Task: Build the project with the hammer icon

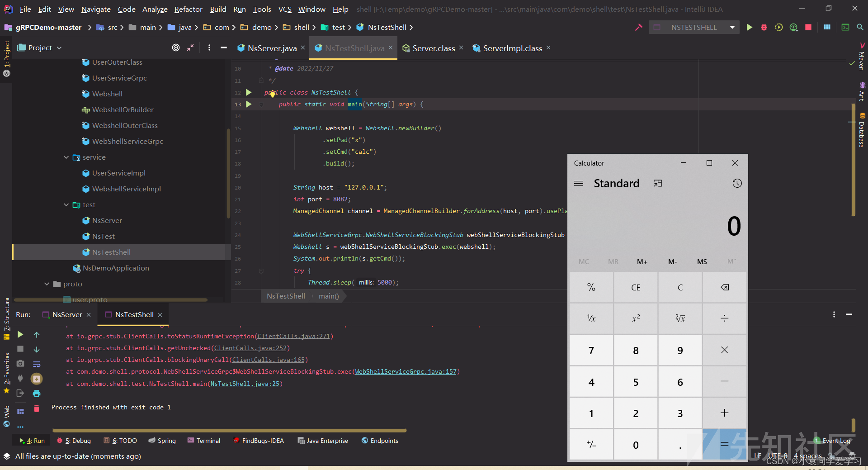Action: pyautogui.click(x=638, y=27)
